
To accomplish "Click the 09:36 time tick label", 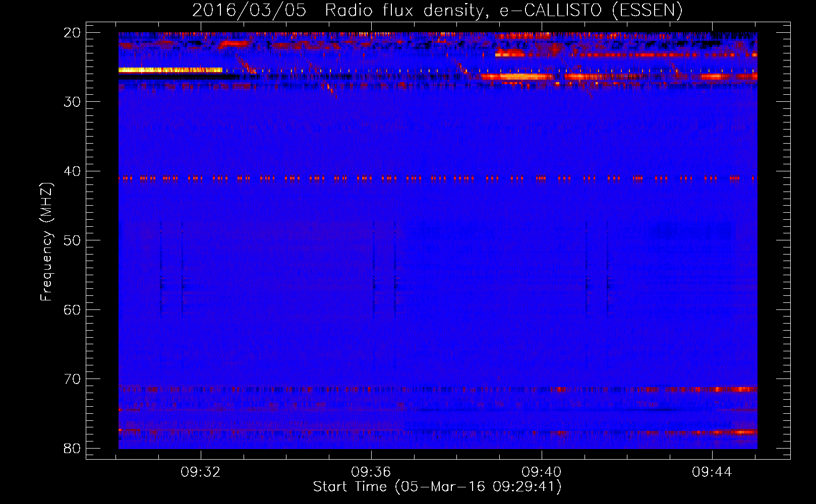I will click(371, 472).
